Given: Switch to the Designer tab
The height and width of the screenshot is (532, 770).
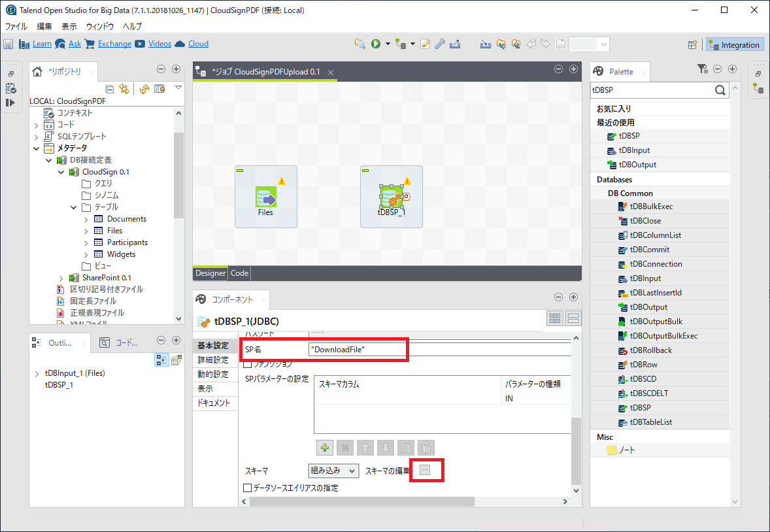Looking at the screenshot, I should 210,273.
